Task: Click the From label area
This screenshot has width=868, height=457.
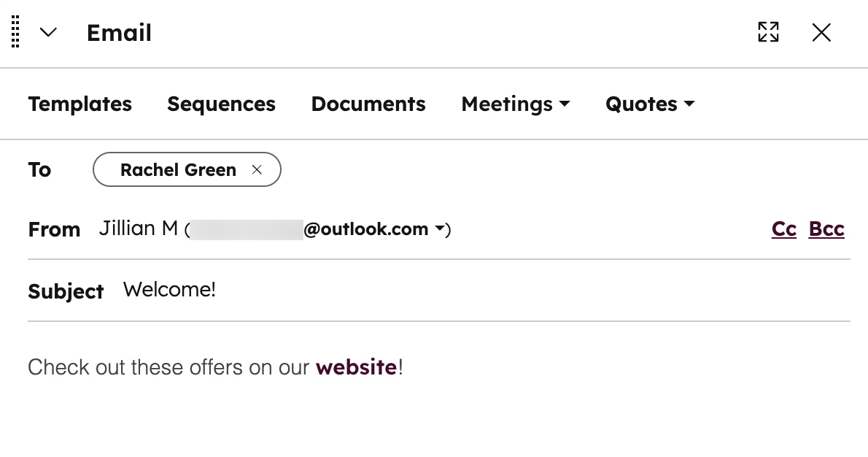Action: click(x=54, y=228)
